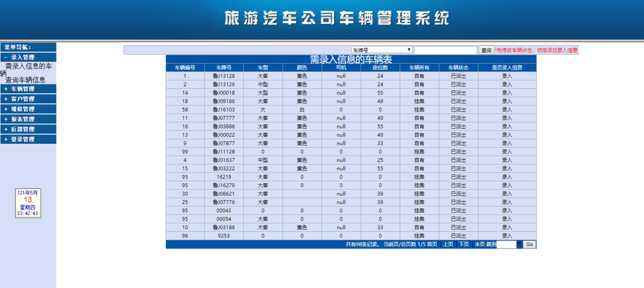Click 录入 for plate 鲁J00022
Screen dimensions: 644x288
tap(507, 135)
